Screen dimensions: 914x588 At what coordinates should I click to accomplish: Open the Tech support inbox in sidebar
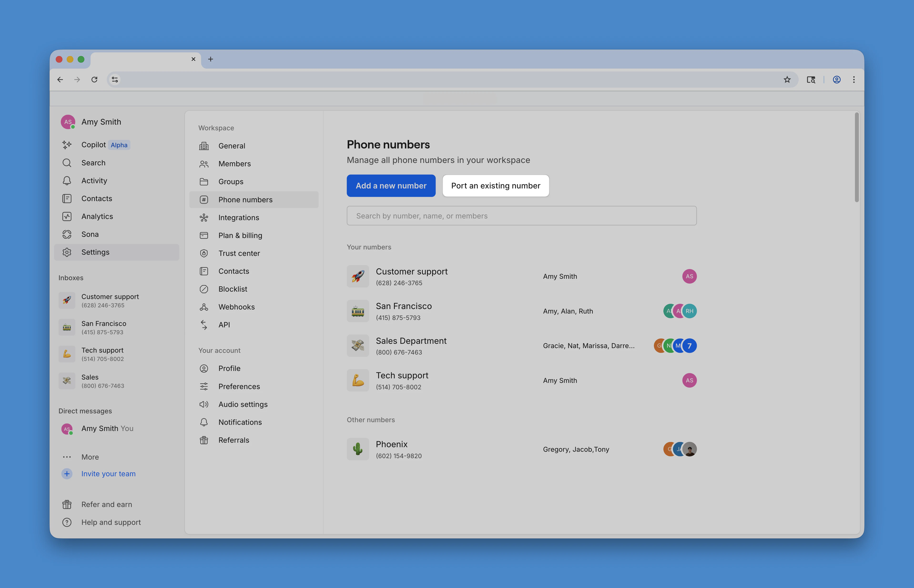(117, 354)
